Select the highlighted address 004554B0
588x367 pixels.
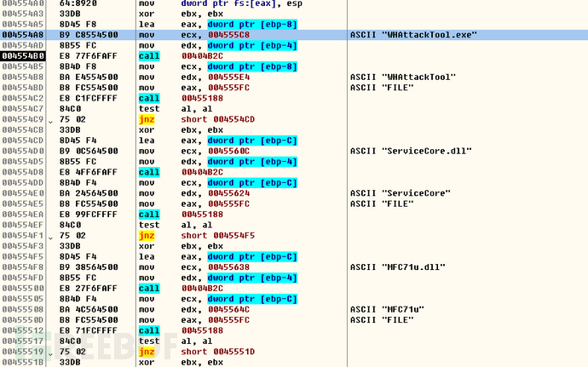pyautogui.click(x=23, y=56)
